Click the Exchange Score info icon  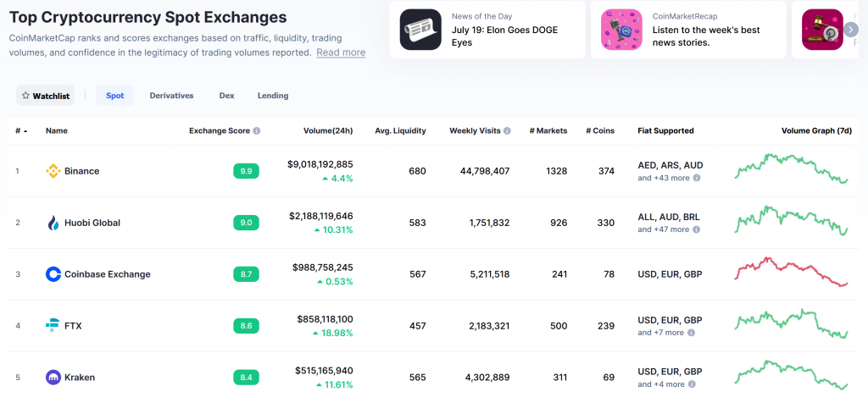(x=256, y=131)
